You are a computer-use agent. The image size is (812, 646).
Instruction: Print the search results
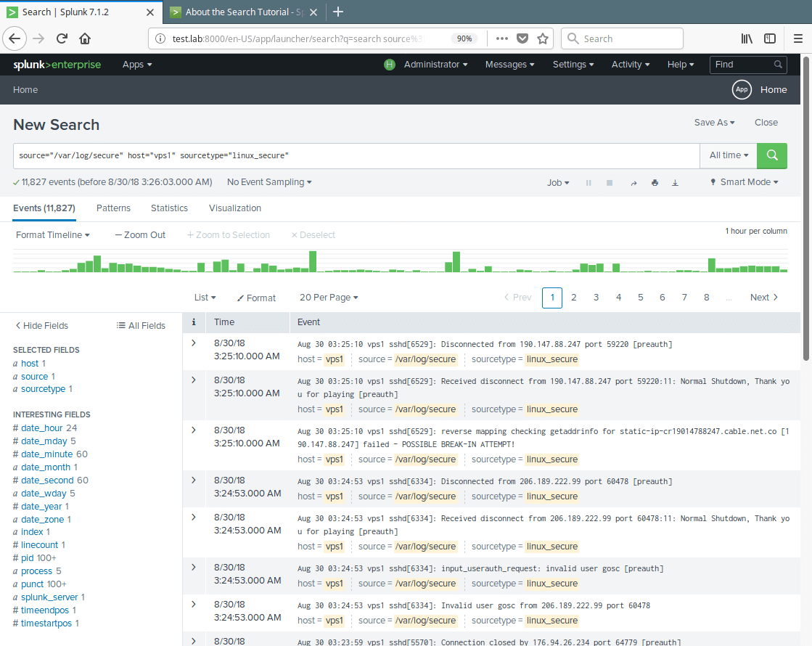pyautogui.click(x=655, y=182)
